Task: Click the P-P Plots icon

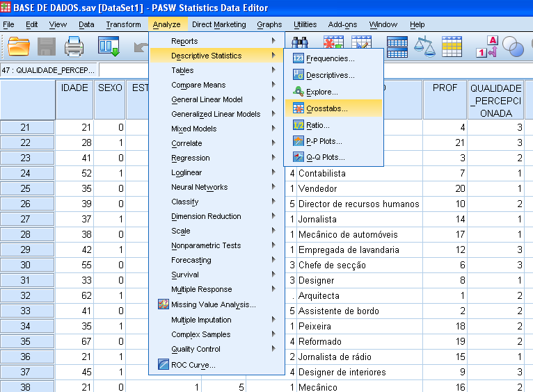Action: (298, 141)
